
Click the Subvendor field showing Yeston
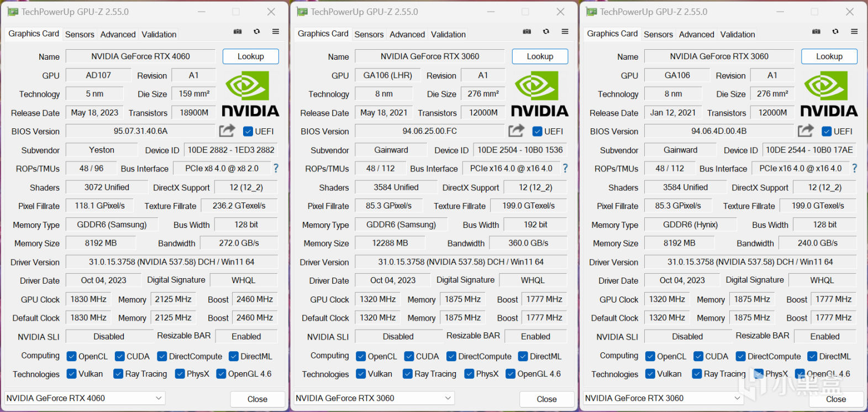102,150
